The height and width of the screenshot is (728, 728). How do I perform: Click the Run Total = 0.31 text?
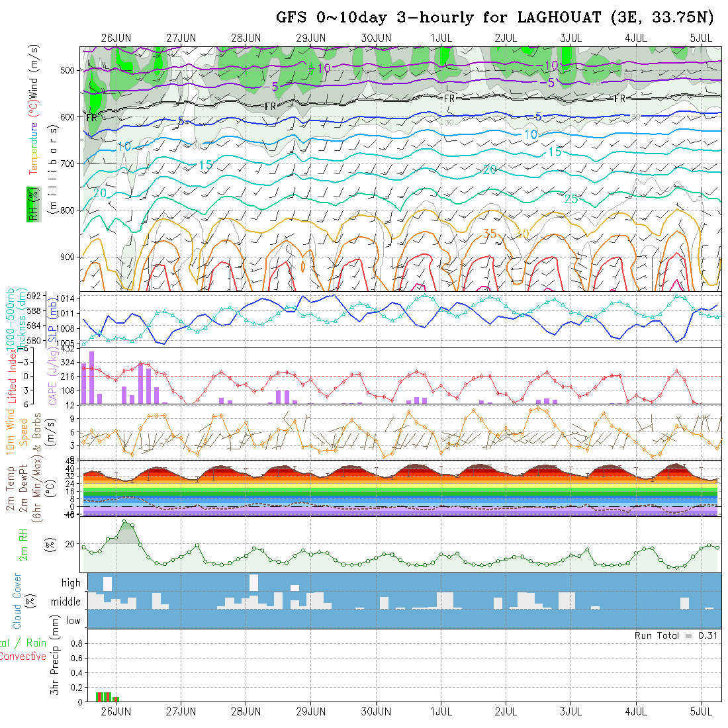click(676, 635)
